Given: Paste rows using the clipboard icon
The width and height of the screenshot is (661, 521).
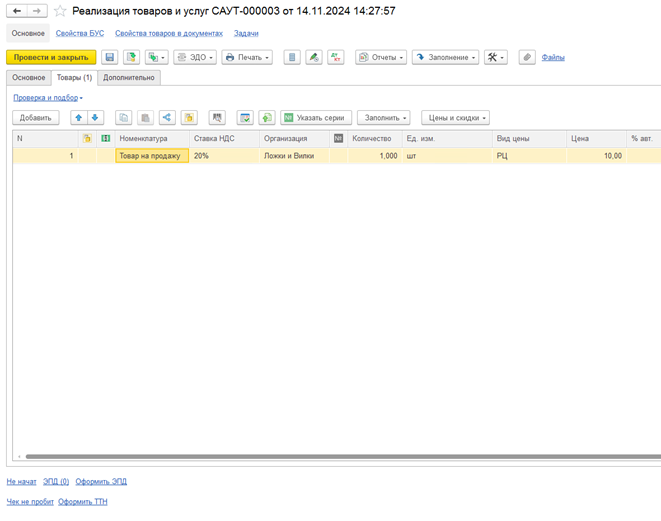Looking at the screenshot, I should (x=145, y=118).
